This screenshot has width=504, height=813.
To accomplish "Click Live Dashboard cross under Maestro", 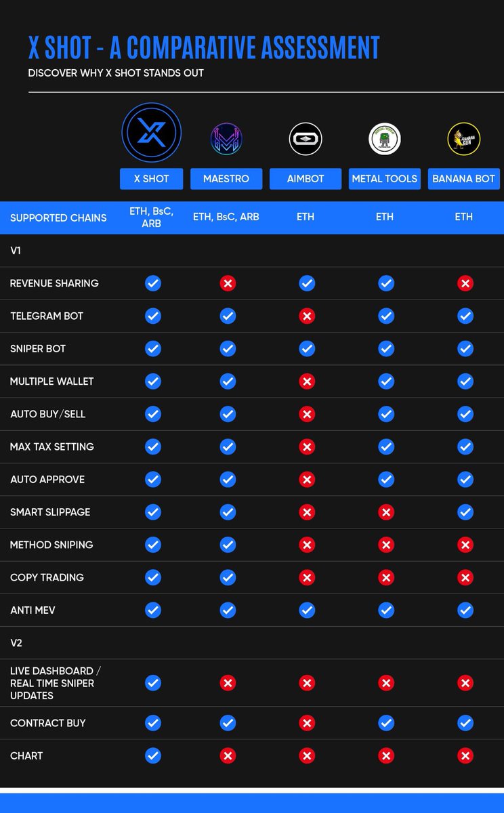I will click(x=228, y=683).
